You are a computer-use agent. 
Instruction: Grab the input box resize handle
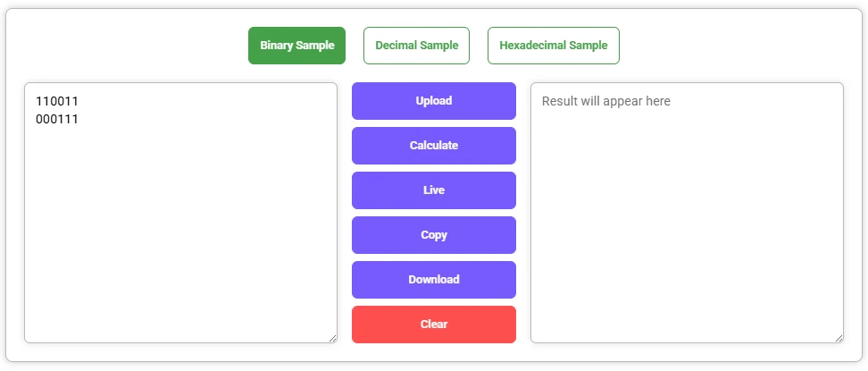point(332,338)
